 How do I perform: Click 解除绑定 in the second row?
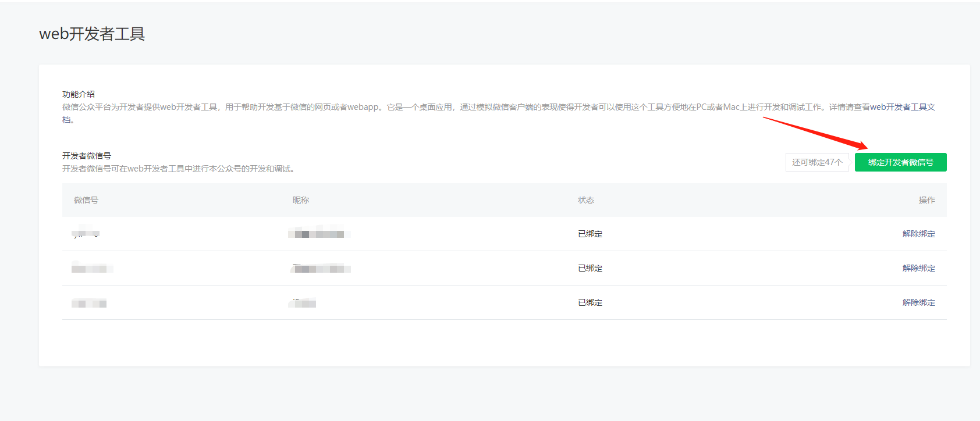pos(919,268)
